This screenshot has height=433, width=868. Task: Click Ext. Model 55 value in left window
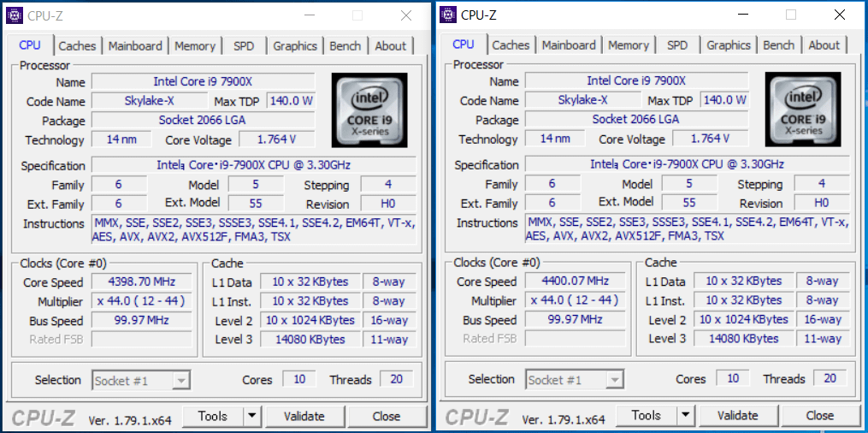coord(256,203)
